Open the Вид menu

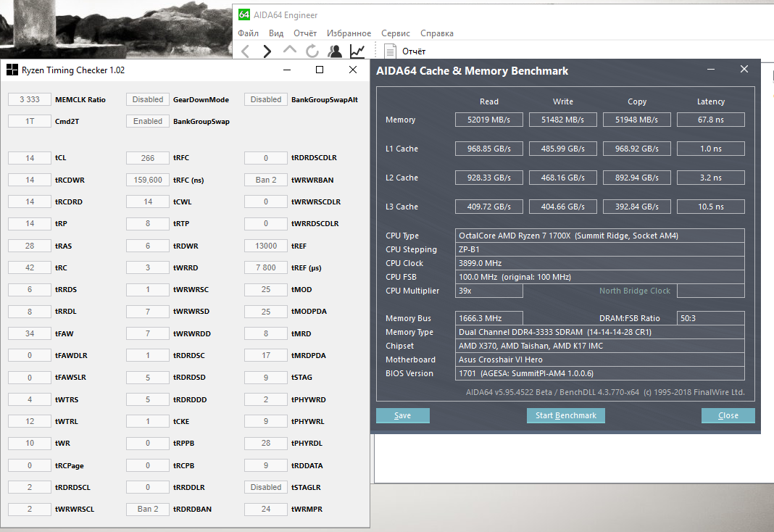point(276,33)
